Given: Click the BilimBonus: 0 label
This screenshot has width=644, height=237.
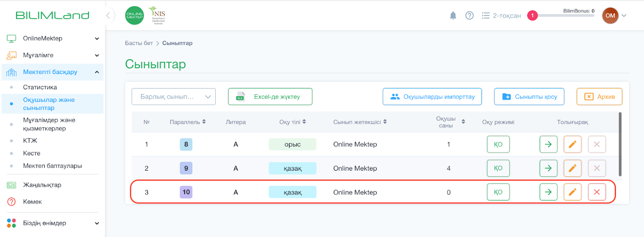Looking at the screenshot, I should click(579, 11).
